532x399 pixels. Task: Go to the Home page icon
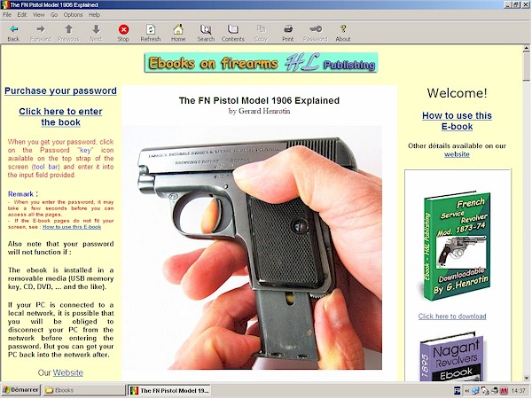click(x=178, y=33)
